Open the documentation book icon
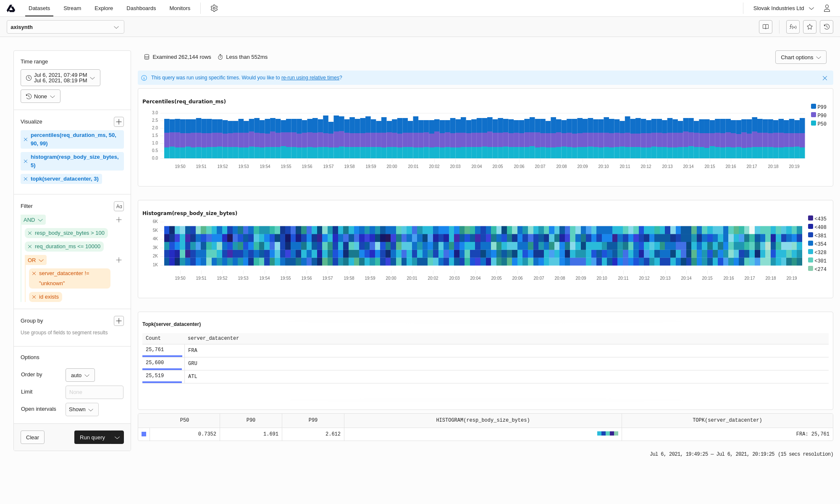Screen dimensions: 840x504 point(766,27)
